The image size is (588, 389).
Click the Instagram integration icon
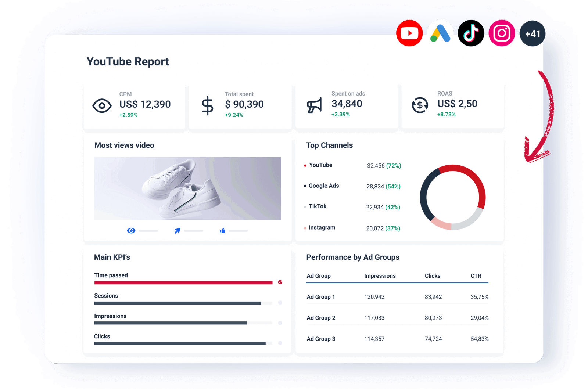click(x=502, y=33)
